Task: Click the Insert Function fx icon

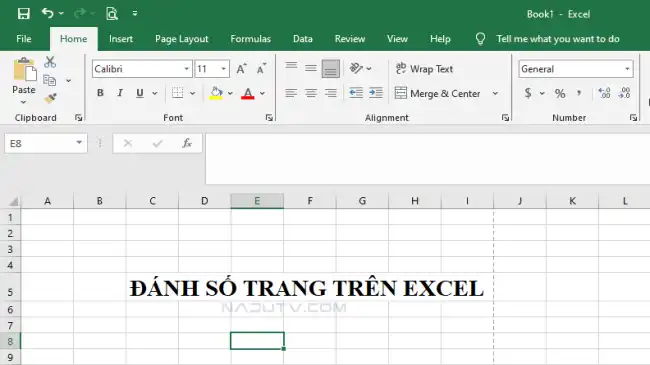Action: click(x=187, y=144)
